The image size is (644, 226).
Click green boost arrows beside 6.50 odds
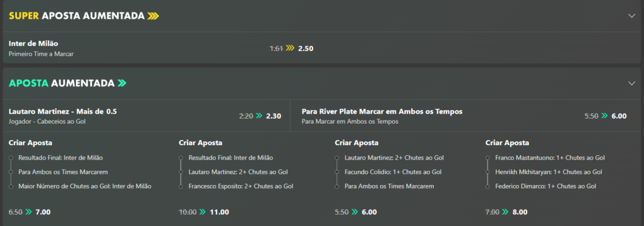28,212
